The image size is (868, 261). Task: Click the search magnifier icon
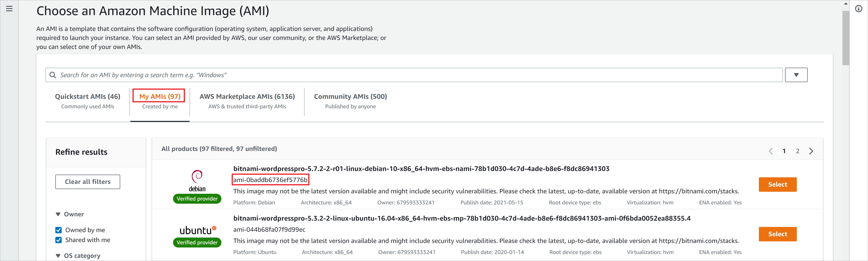(53, 75)
